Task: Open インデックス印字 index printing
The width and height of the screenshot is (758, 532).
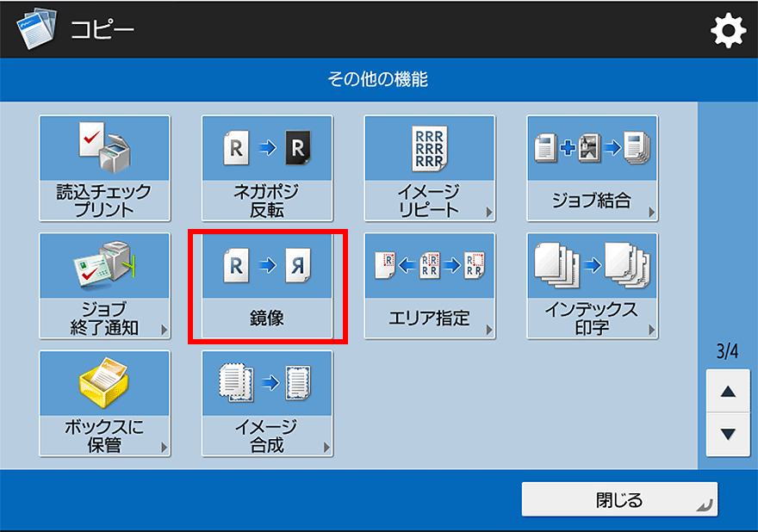Action: [x=592, y=286]
